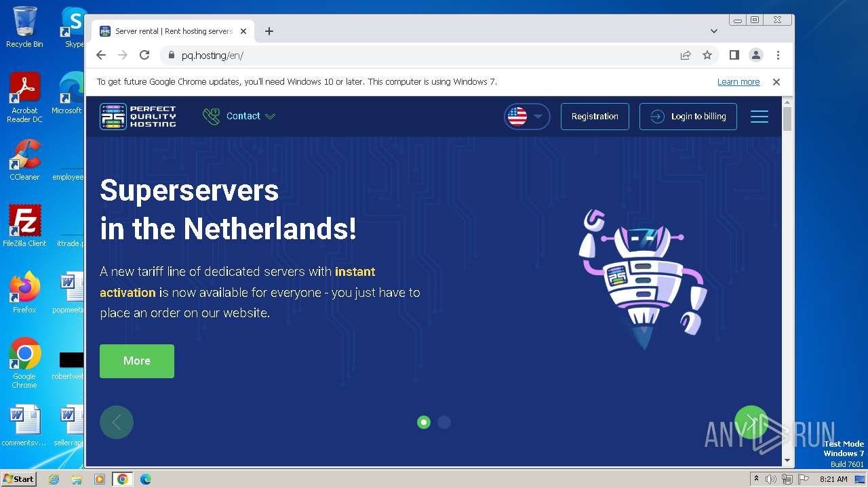Open a new browser tab

[269, 31]
